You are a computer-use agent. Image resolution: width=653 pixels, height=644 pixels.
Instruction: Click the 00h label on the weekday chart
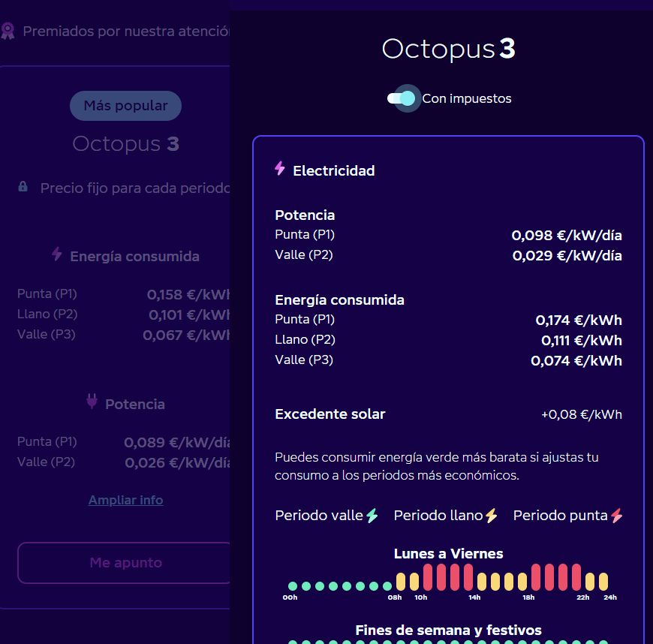290,597
